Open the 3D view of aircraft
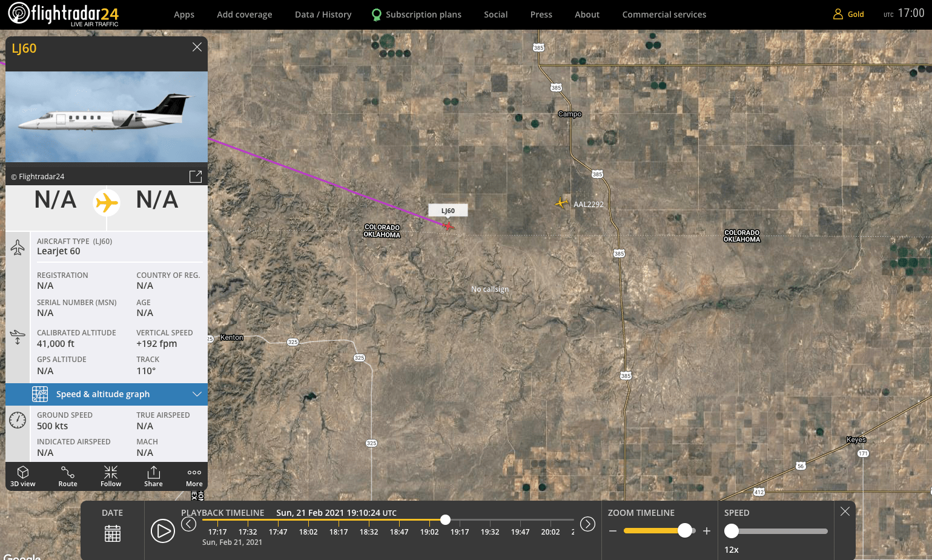The width and height of the screenshot is (932, 560). click(23, 476)
